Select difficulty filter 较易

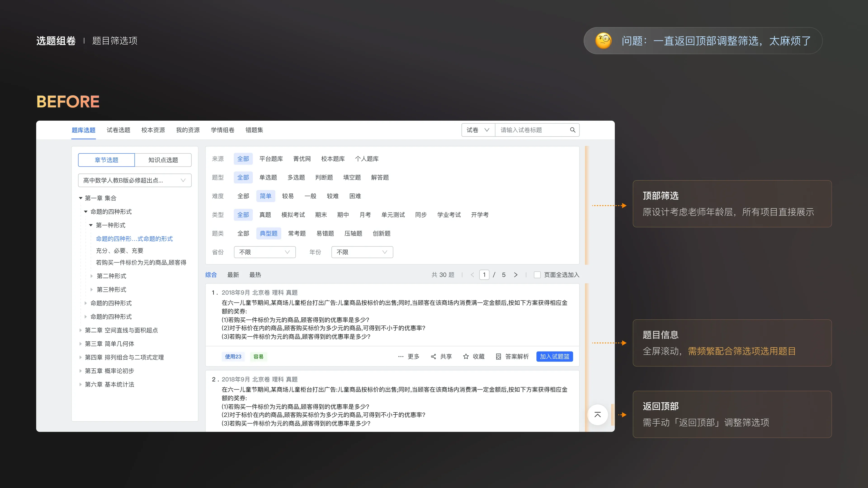click(x=288, y=196)
